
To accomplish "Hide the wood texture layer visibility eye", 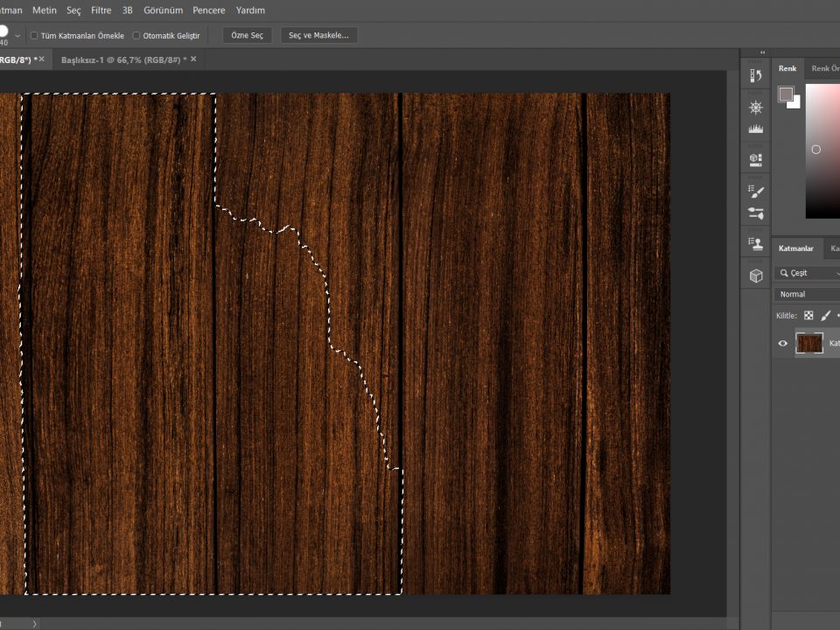I will click(783, 343).
